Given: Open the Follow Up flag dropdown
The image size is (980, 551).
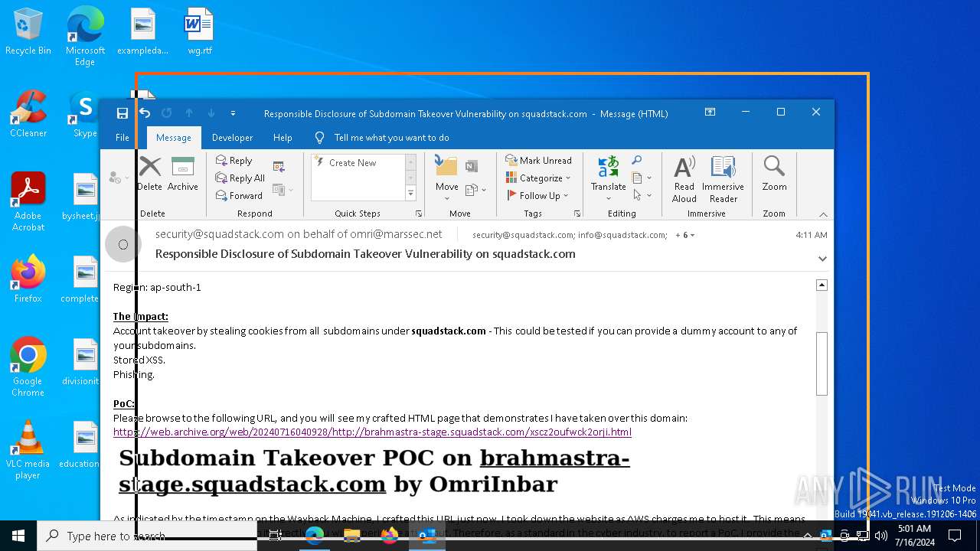Looking at the screenshot, I should click(539, 196).
